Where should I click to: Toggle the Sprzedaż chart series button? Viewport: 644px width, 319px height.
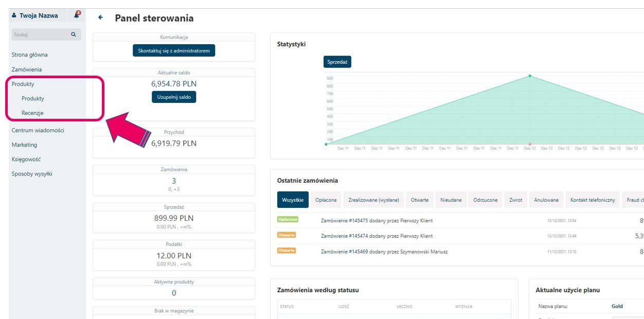point(337,62)
